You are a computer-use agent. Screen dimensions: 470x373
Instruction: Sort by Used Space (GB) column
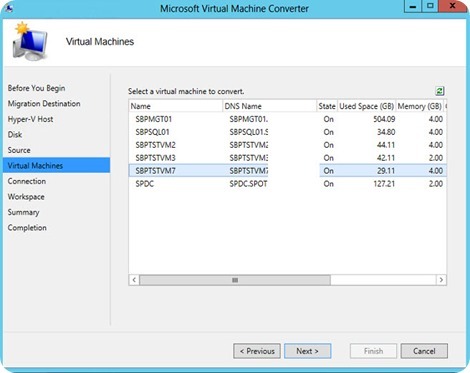coord(367,106)
